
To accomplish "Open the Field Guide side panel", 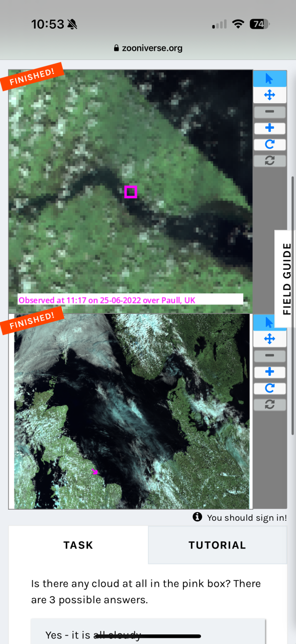I will tap(286, 279).
